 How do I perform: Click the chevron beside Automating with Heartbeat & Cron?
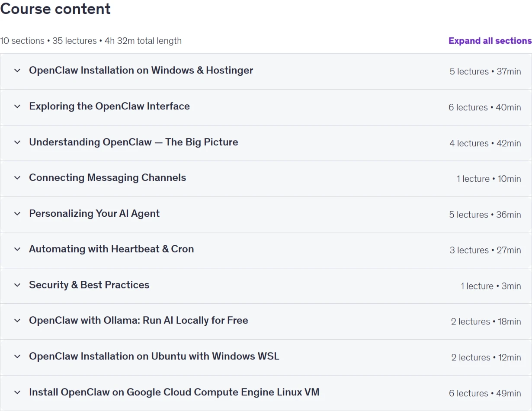(x=17, y=249)
